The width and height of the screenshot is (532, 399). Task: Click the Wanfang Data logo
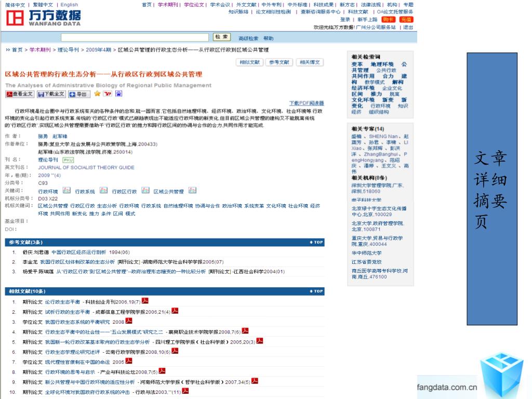(x=44, y=18)
